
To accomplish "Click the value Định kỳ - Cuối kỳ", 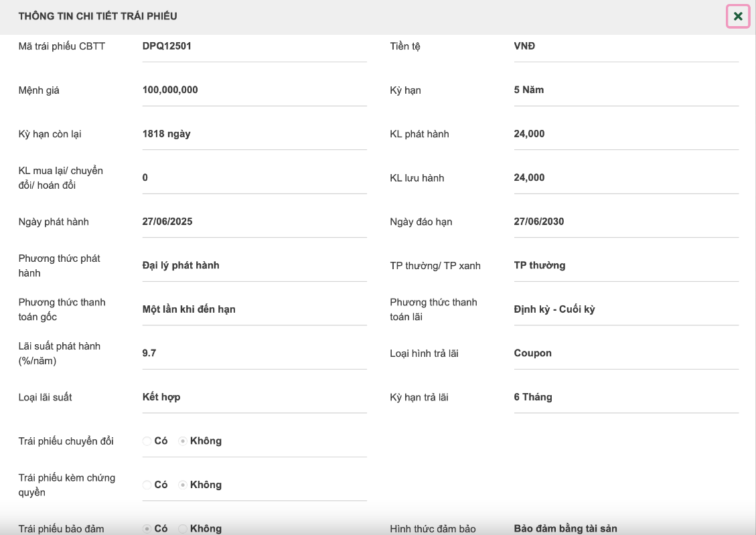I will point(554,309).
